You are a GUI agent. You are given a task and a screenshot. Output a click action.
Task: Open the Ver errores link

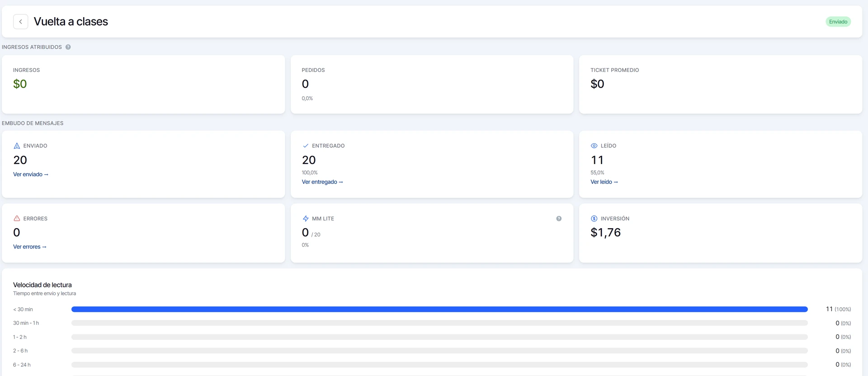30,247
